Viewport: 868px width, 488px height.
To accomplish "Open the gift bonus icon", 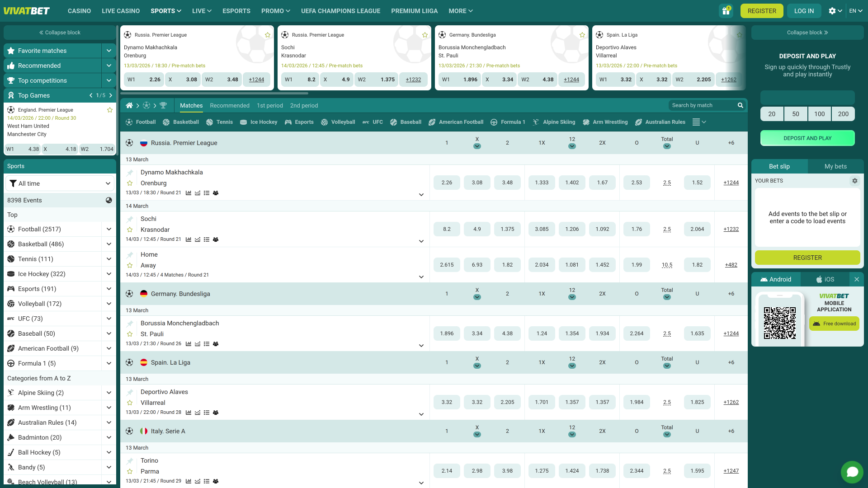I will (x=726, y=11).
